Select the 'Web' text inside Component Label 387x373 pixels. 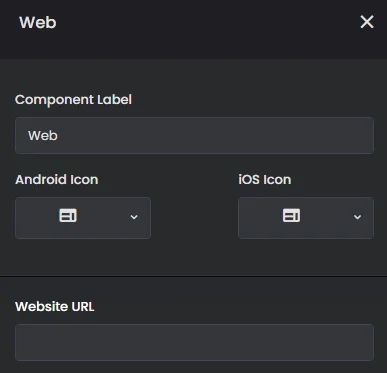coord(43,135)
